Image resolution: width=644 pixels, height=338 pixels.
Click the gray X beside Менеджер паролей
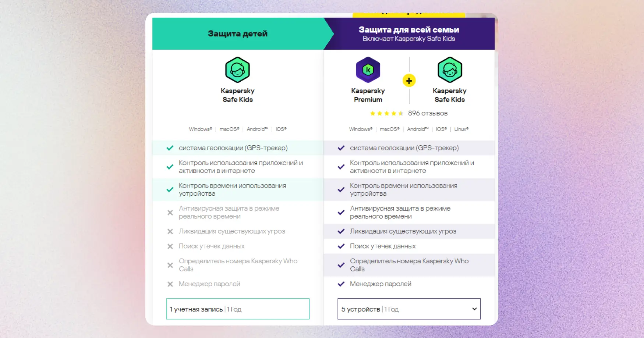(170, 284)
